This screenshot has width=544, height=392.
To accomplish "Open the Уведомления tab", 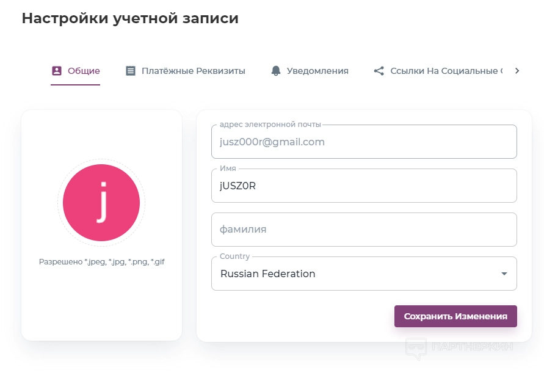I will pyautogui.click(x=317, y=71).
